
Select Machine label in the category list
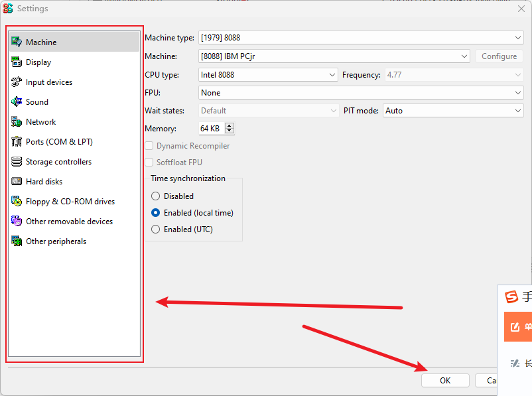(41, 42)
